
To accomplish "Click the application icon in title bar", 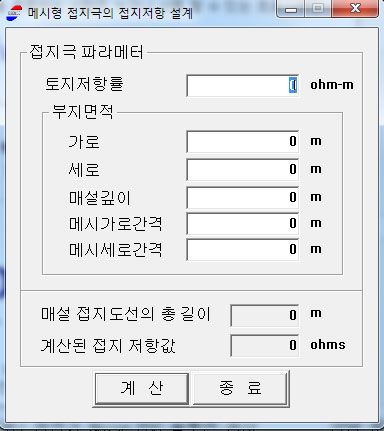I will click(x=15, y=13).
